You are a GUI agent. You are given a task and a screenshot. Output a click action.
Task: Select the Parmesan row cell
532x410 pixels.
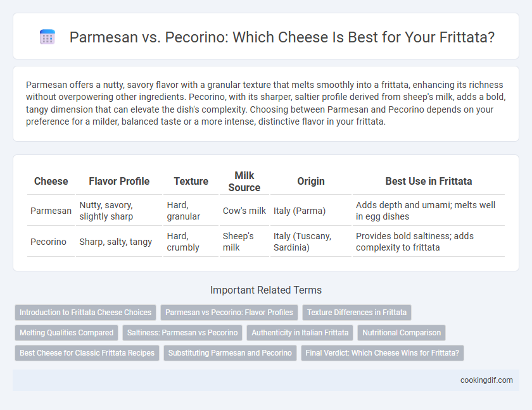[51, 211]
